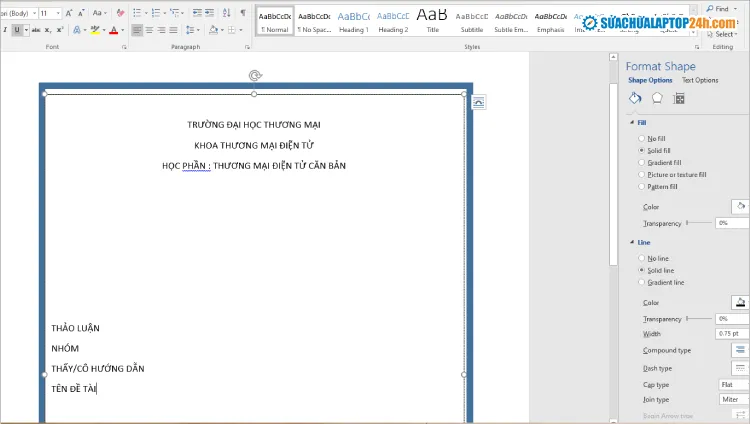The height and width of the screenshot is (424, 750).
Task: Open the Fill & Line icon tab
Action: [634, 98]
